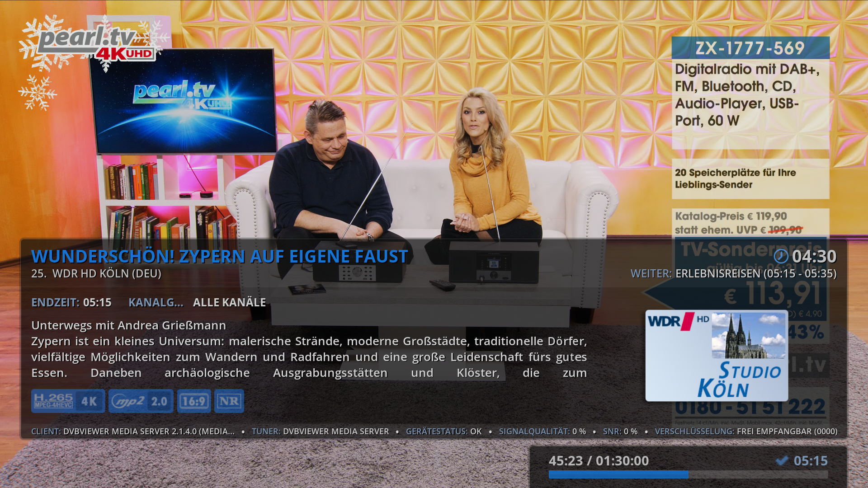Click Client: DVBViewer Media Server 2.1.4.0 status
The width and height of the screenshot is (868, 488).
133,432
